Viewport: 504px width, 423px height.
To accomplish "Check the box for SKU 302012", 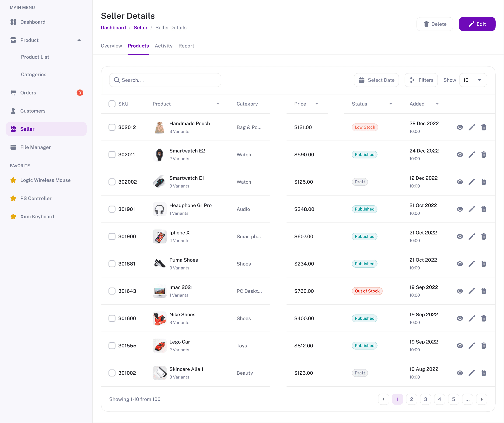I will click(x=112, y=127).
